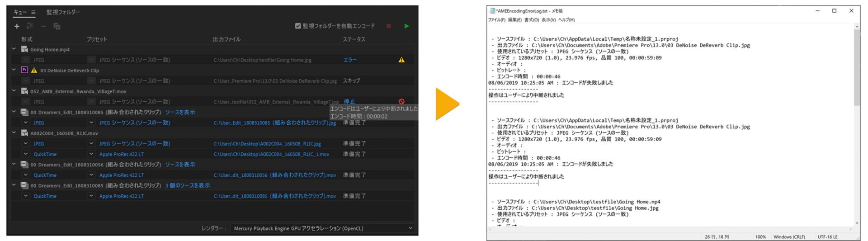This screenshot has width=868, height=241.
Task: Click the Premiere Pro icon beside 03 DeNoise
Action: 25,70
